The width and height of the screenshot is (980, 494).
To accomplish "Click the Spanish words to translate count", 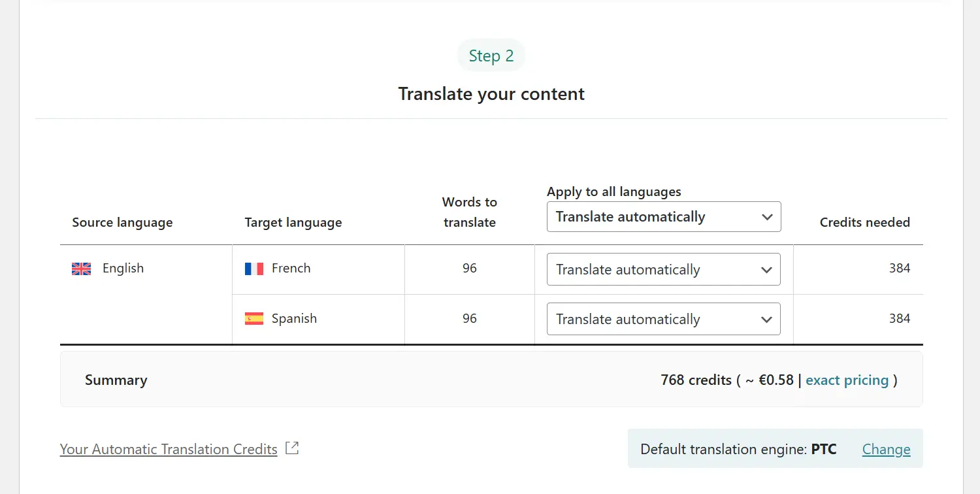I will (x=470, y=319).
